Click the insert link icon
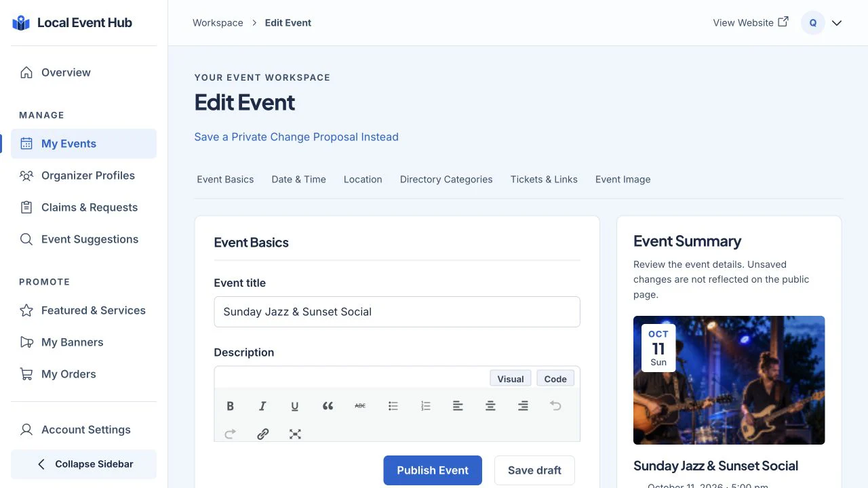This screenshot has width=868, height=488. (x=262, y=434)
